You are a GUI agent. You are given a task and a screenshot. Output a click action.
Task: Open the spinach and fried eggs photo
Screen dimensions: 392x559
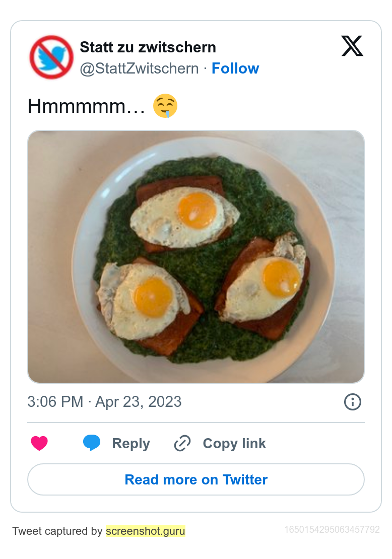[x=196, y=257]
